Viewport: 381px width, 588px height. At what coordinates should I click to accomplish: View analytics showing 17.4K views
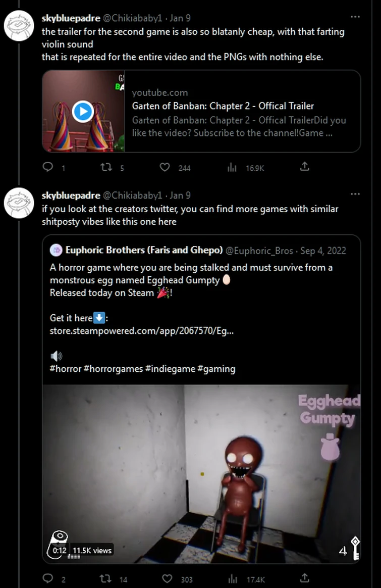coord(232,579)
